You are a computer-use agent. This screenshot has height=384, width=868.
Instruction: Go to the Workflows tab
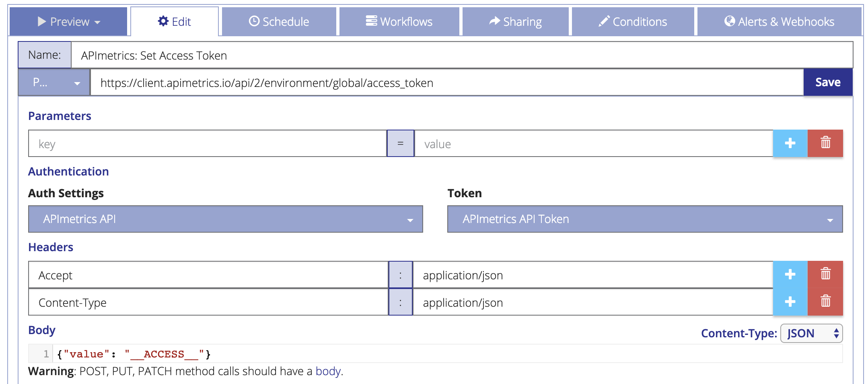pyautogui.click(x=399, y=21)
